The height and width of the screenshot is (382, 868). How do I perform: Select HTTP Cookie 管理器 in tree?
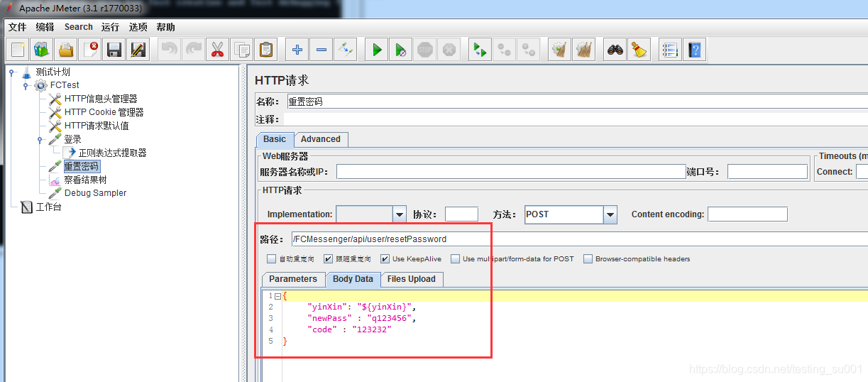(x=104, y=112)
